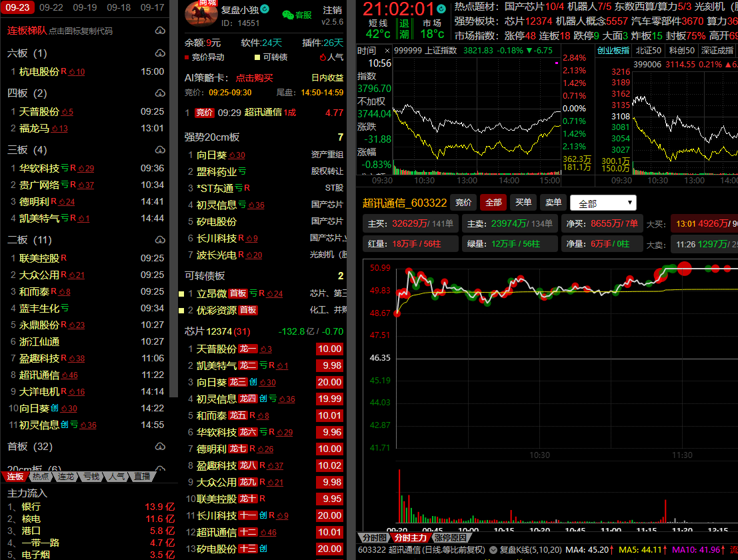Switch the index chart to 北证50

tap(648, 51)
